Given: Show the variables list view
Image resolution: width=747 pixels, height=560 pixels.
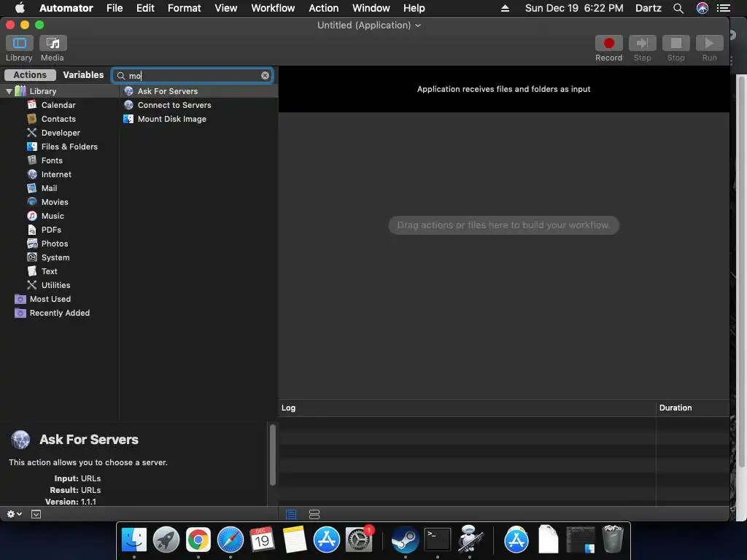Looking at the screenshot, I should click(314, 514).
